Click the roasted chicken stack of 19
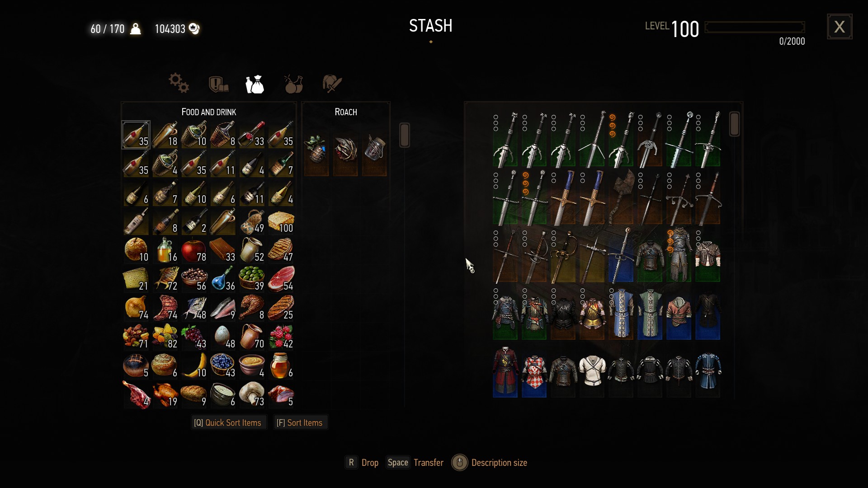Image resolution: width=868 pixels, height=488 pixels. [165, 394]
